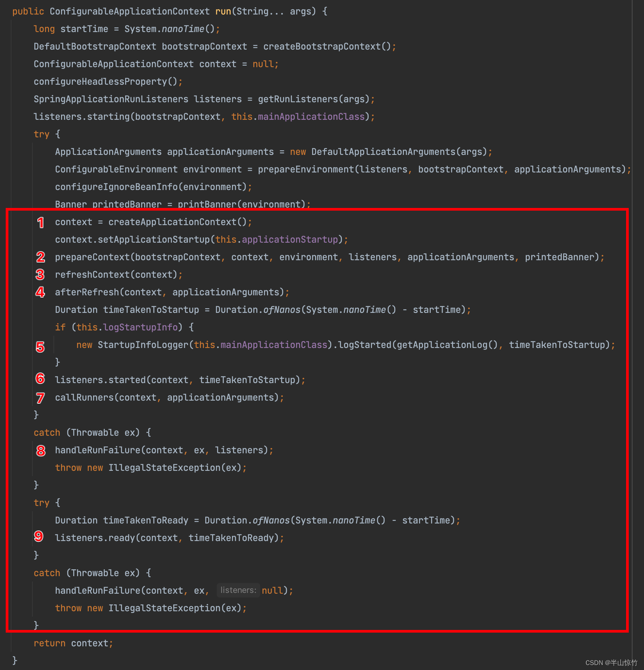
Task: Click the printBanner(environment) call
Action: (x=242, y=205)
